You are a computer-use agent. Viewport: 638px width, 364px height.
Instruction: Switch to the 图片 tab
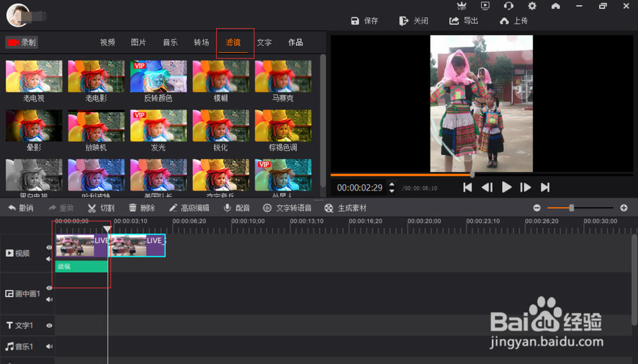(138, 42)
